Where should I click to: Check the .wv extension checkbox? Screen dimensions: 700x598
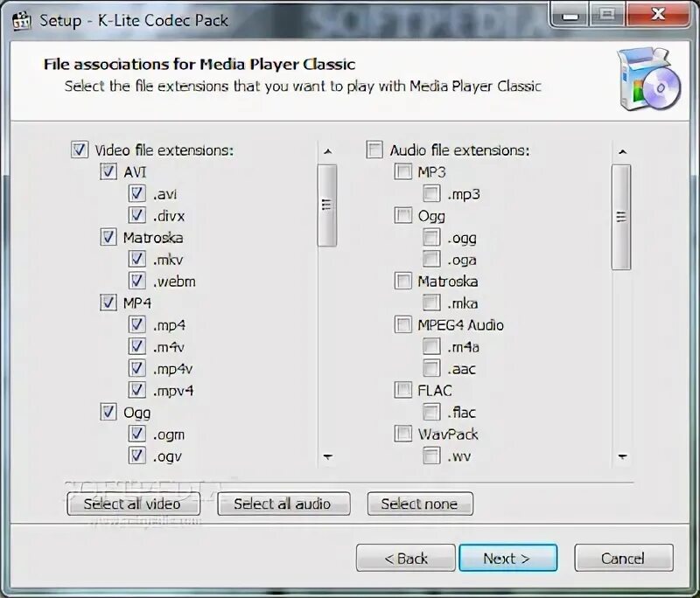pyautogui.click(x=431, y=455)
